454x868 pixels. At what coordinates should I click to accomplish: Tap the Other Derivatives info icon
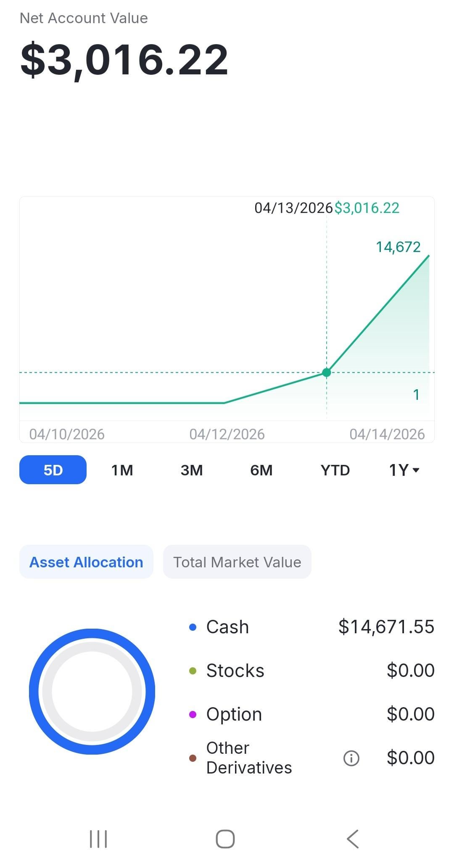(x=351, y=758)
